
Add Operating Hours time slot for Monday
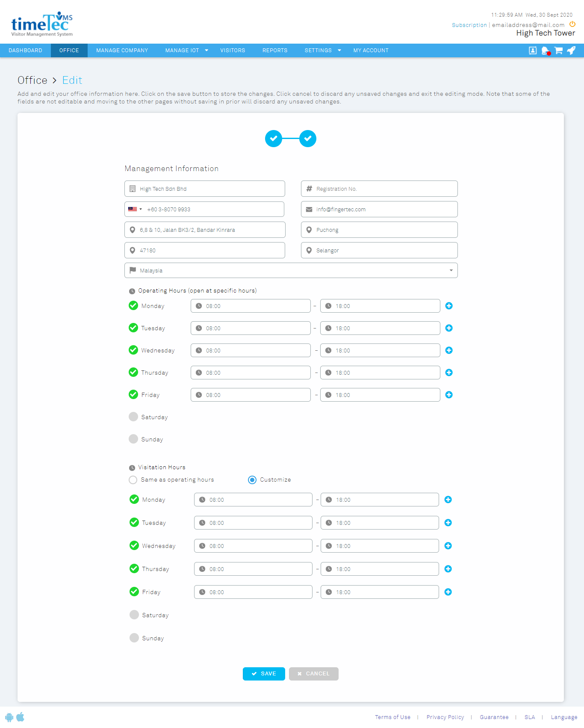[x=449, y=306]
